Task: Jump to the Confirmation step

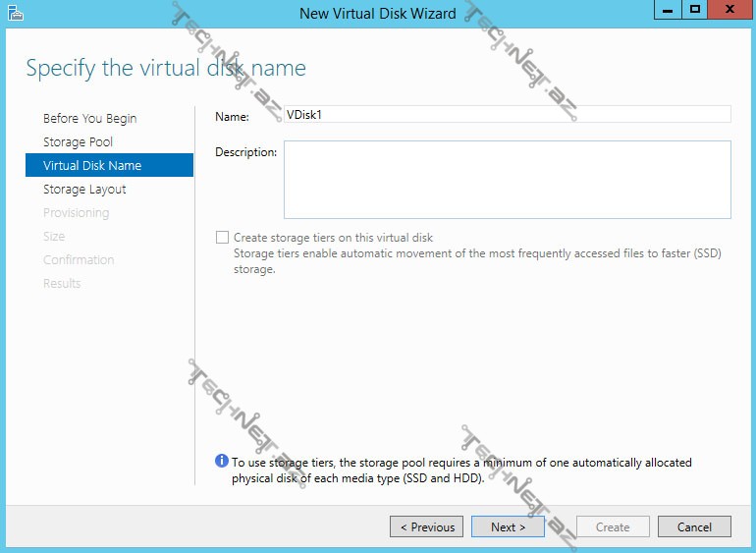Action: pos(79,260)
